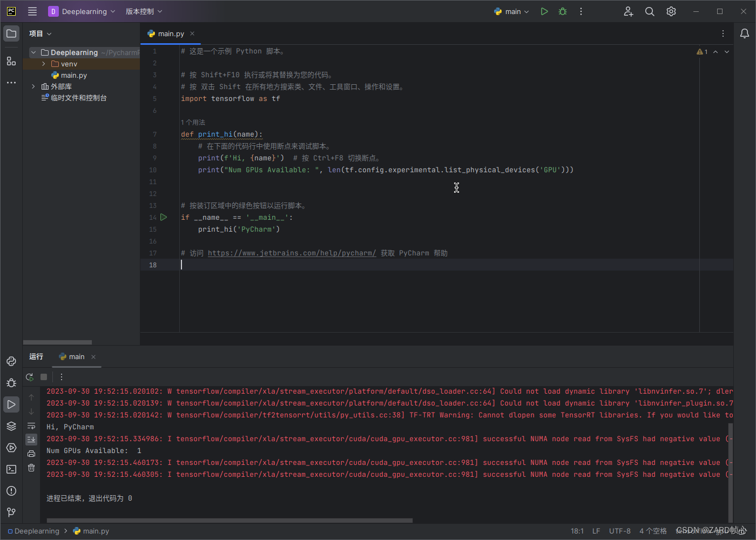Open the notifications bell

pyautogui.click(x=745, y=33)
